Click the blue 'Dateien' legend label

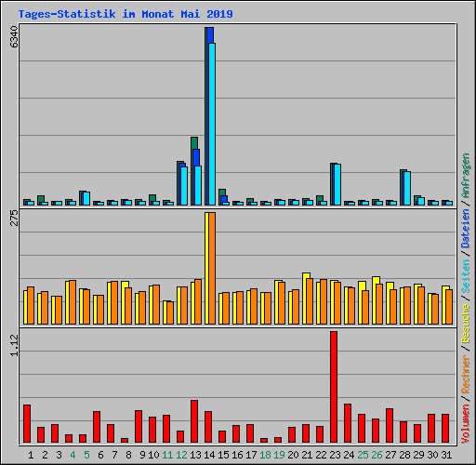tap(465, 229)
